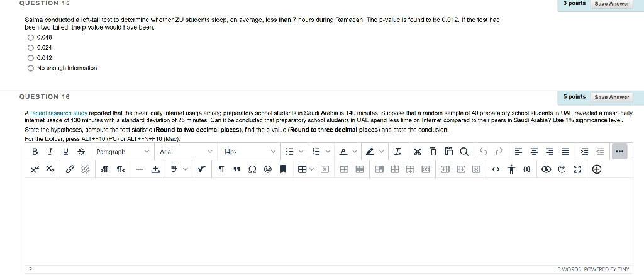
Task: Insert a bullet list
Action: click(x=289, y=152)
